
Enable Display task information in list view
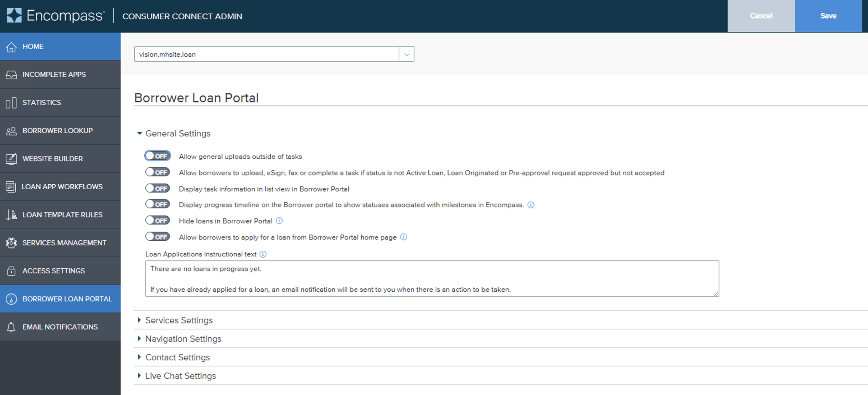pyautogui.click(x=158, y=188)
